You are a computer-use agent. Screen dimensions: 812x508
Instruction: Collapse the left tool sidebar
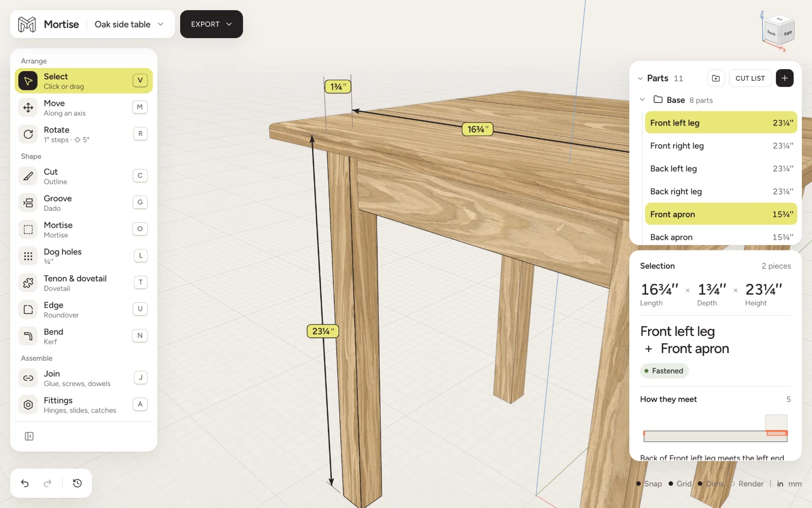(x=29, y=436)
